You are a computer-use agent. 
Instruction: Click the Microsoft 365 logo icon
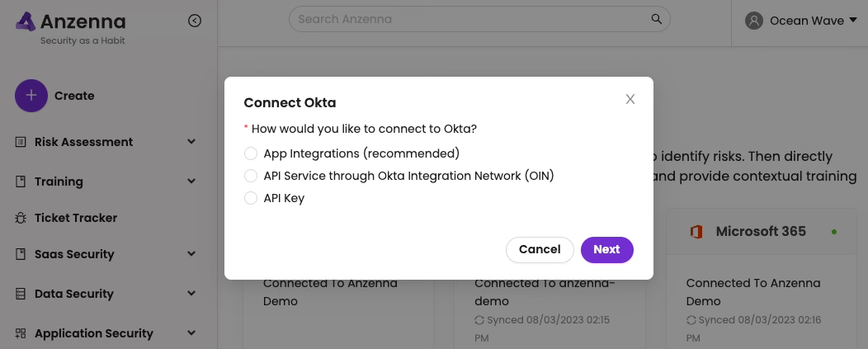click(x=696, y=232)
